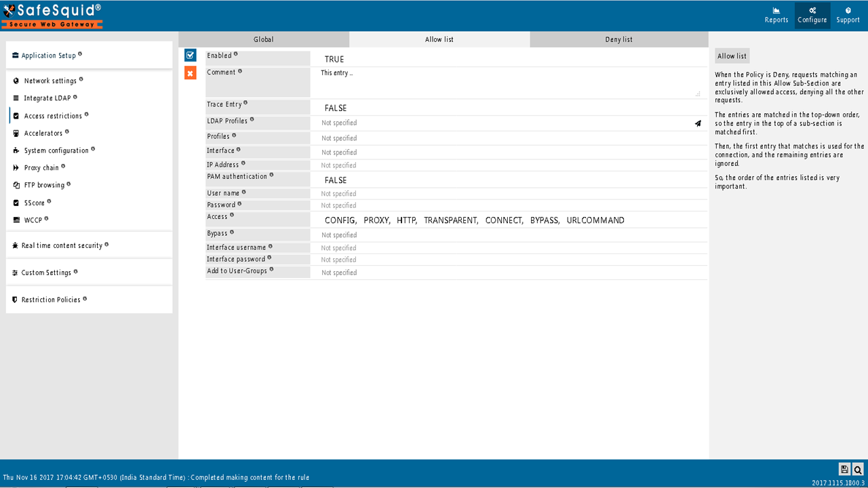Viewport: 868px width, 488px height.
Task: Open WCCP in sidebar
Action: click(33, 220)
